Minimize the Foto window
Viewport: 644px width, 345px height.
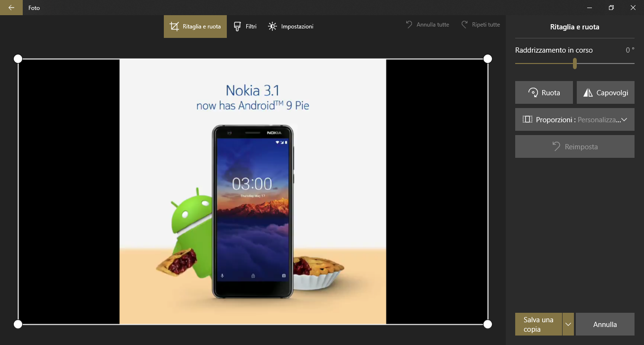coord(590,8)
